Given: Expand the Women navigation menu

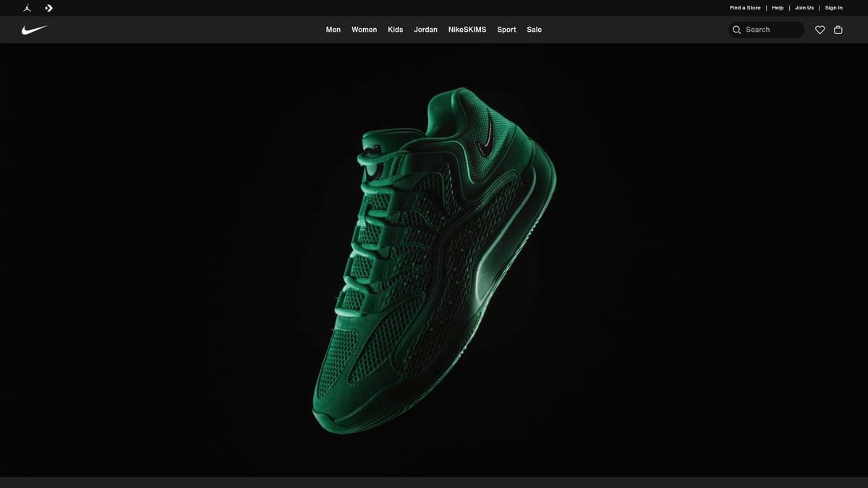Looking at the screenshot, I should [364, 30].
